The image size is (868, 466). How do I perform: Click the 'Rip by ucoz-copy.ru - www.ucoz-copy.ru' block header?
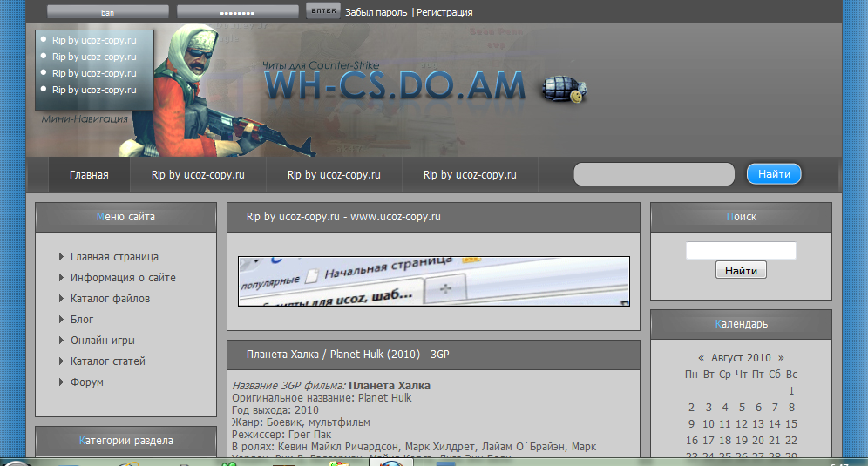coord(433,217)
